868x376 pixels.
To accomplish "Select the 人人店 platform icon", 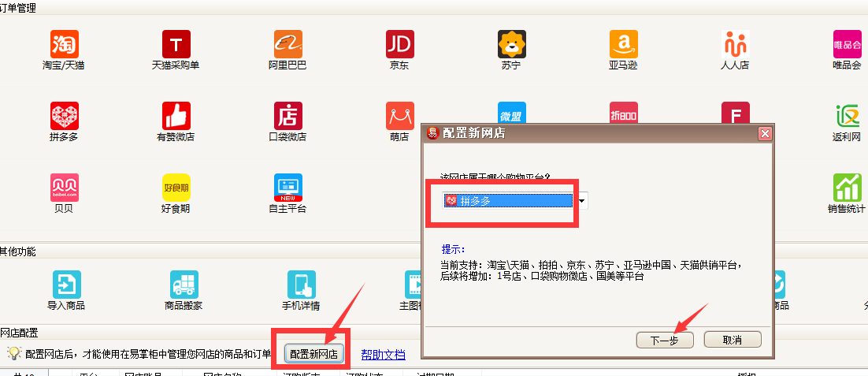I will click(x=735, y=43).
